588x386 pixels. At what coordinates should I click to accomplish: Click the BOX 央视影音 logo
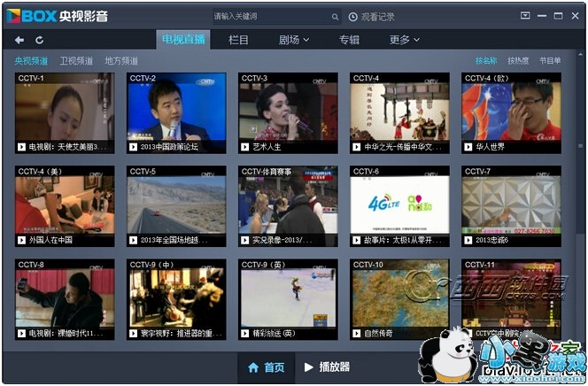point(58,16)
